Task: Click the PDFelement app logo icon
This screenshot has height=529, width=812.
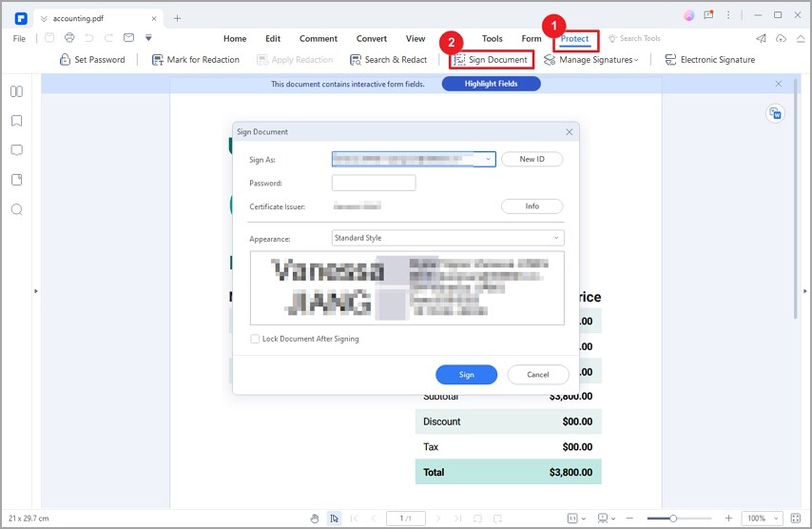Action: click(21, 19)
